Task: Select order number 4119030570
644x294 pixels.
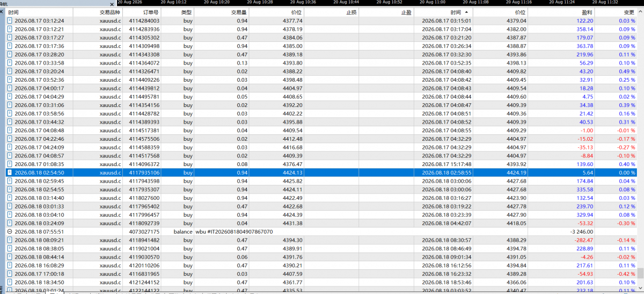Action: (145, 257)
